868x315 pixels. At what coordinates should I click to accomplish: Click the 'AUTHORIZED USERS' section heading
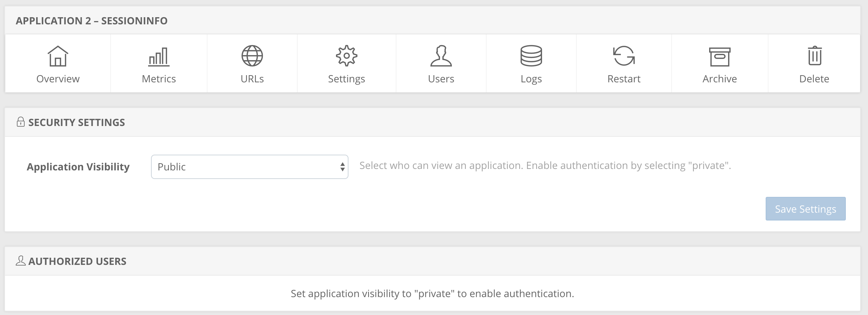click(x=77, y=261)
